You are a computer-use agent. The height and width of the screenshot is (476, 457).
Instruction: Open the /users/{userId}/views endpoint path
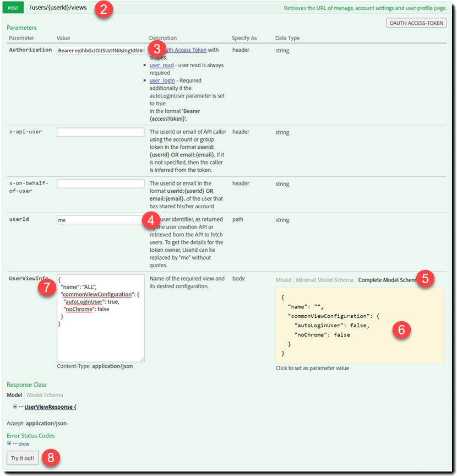58,8
